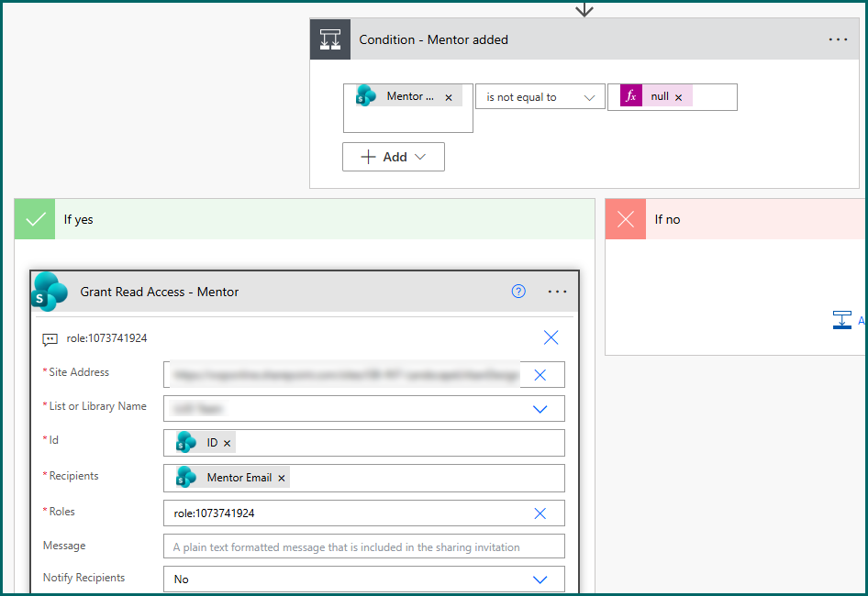This screenshot has height=596, width=868.
Task: Click the Add an action icon in If no branch
Action: [842, 320]
